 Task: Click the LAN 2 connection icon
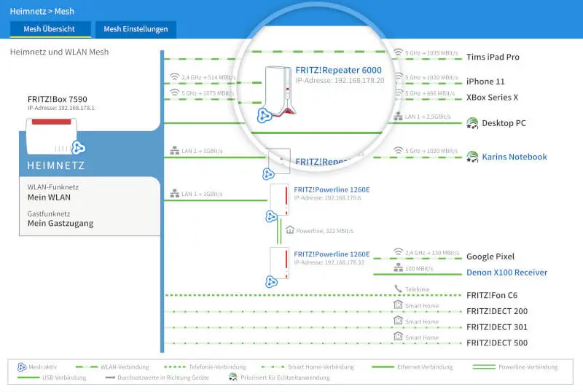(174, 151)
